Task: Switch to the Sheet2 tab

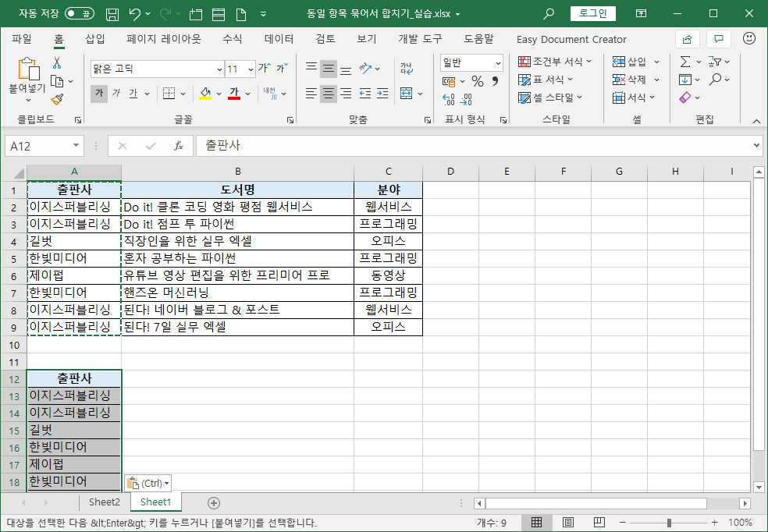Action: [105, 502]
